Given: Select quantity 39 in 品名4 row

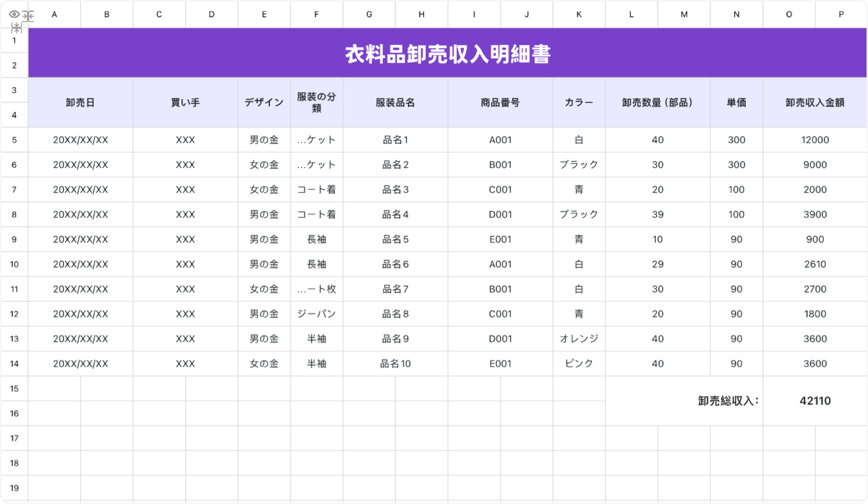Looking at the screenshot, I should pyautogui.click(x=658, y=214).
